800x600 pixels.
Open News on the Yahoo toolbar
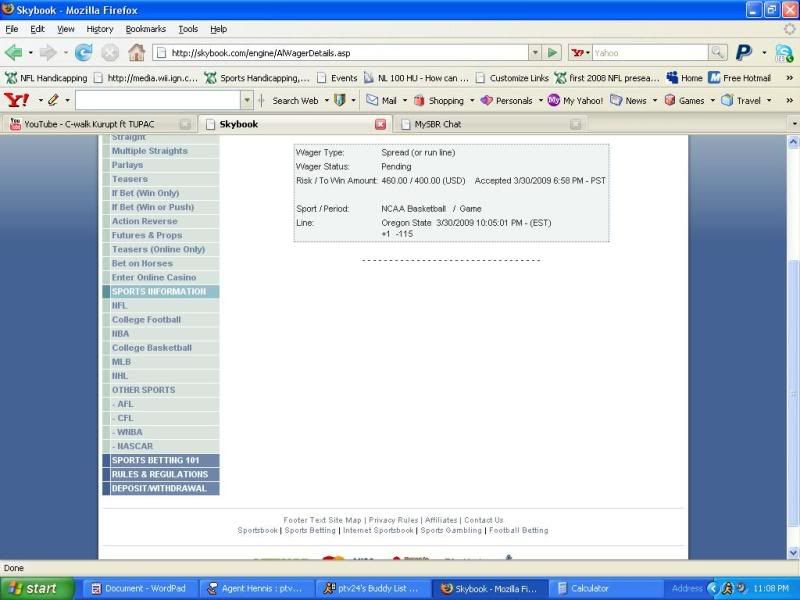pos(628,101)
